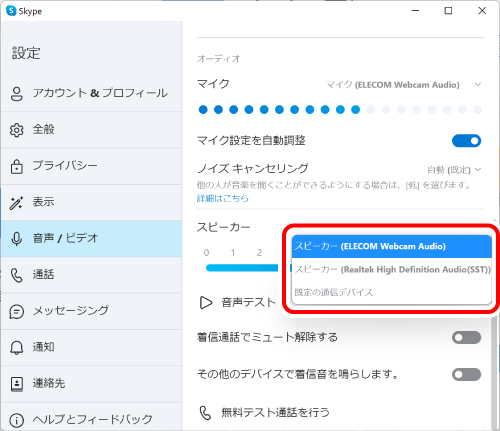
Task: Expand the microphone device dropdown
Action: [404, 85]
